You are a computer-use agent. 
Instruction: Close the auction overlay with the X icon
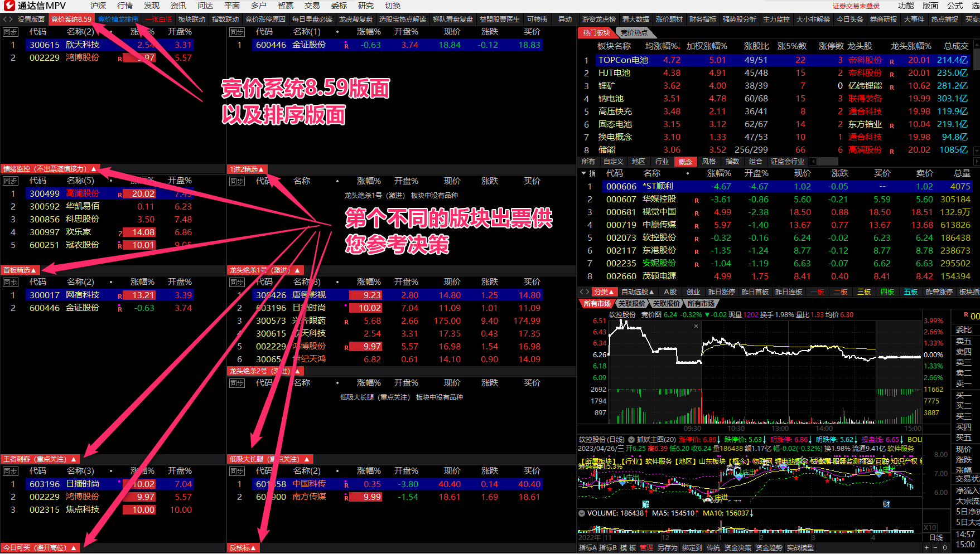pyautogui.click(x=696, y=326)
